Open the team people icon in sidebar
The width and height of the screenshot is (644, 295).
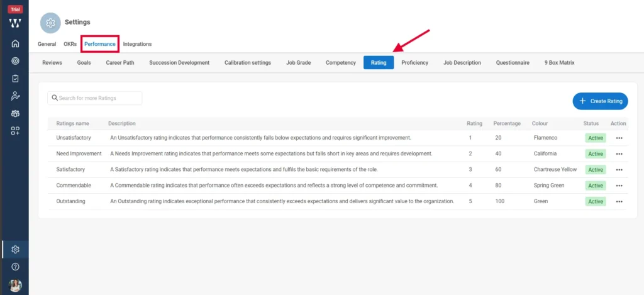point(15,113)
